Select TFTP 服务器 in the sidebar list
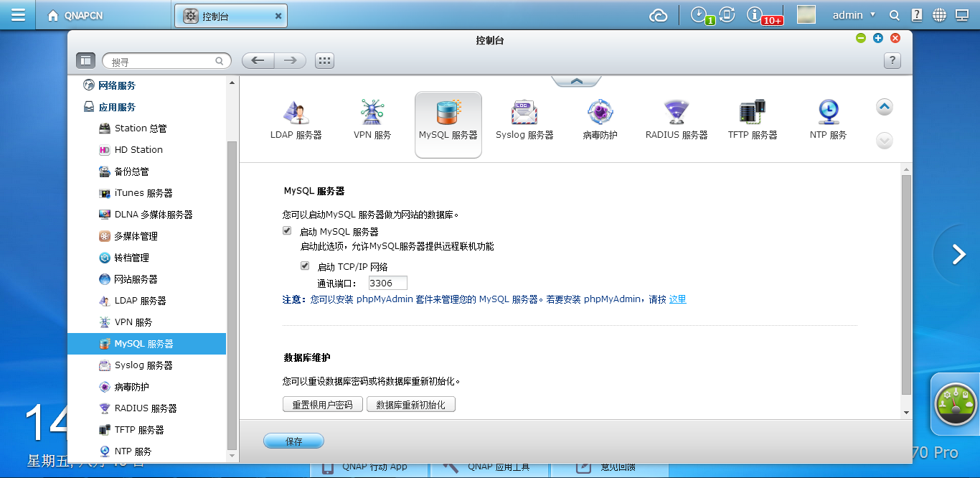980x478 pixels. click(x=147, y=430)
